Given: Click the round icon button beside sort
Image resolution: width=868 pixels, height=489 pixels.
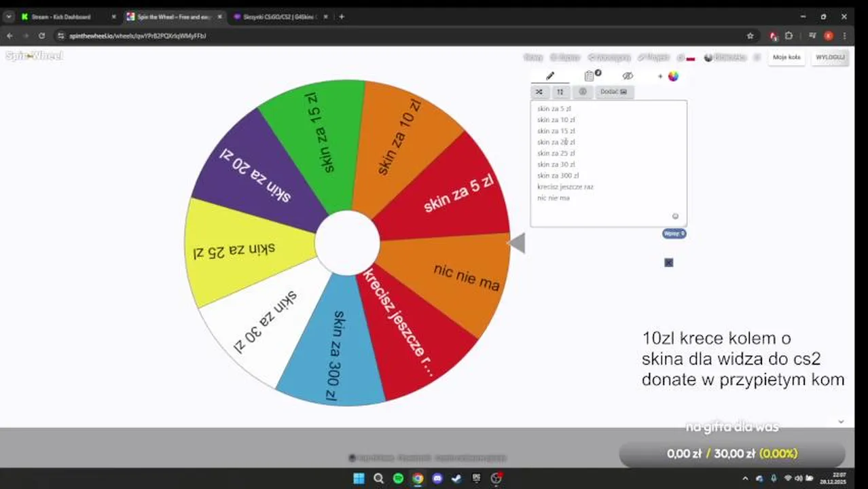Looking at the screenshot, I should tap(582, 92).
